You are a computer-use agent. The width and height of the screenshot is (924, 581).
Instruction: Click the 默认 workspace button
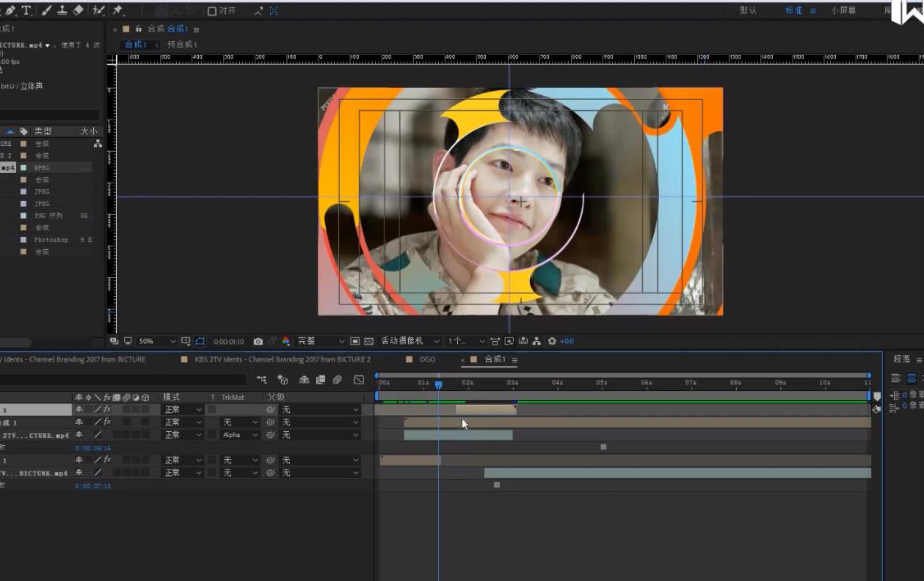[748, 10]
